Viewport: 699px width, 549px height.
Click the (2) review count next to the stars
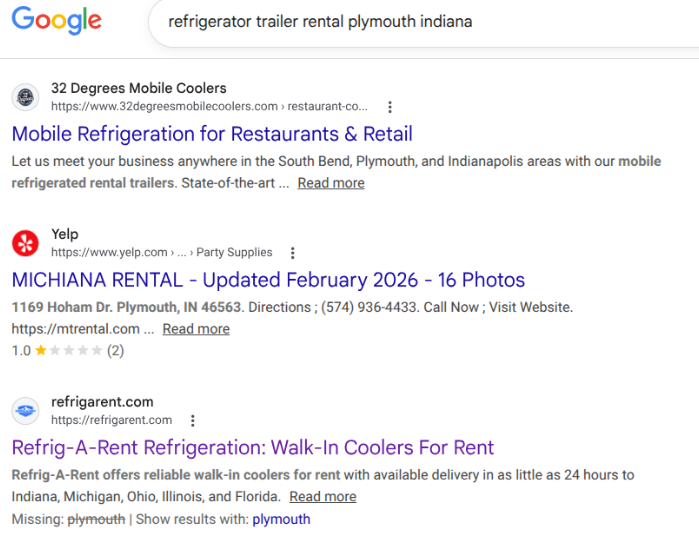pyautogui.click(x=115, y=351)
